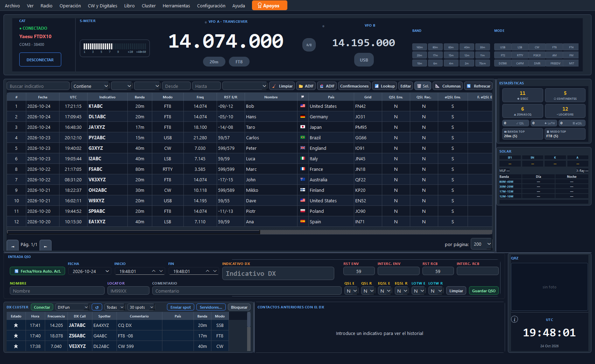Open the por página 200 dropdown
Viewport: 595px width, 364px height.
(x=482, y=244)
